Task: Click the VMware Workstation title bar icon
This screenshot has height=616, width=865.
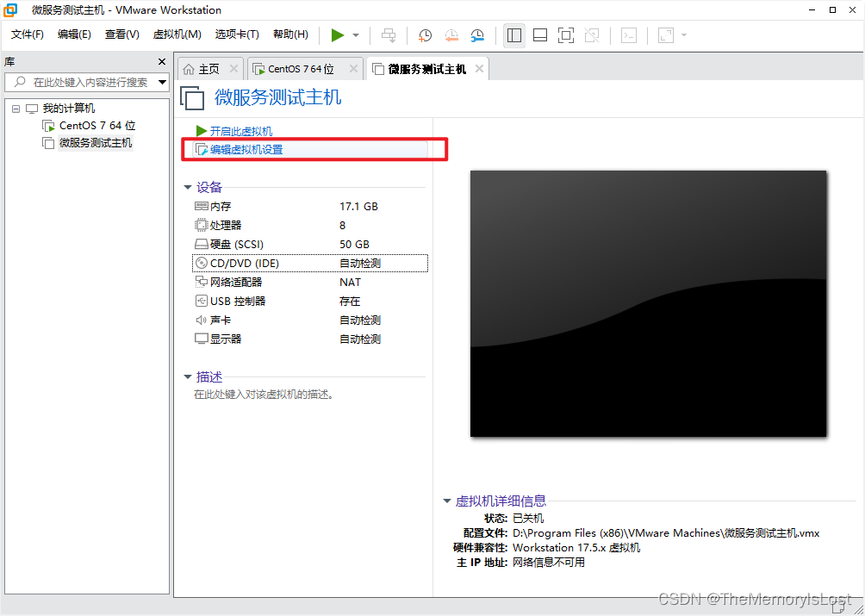Action: click(10, 10)
